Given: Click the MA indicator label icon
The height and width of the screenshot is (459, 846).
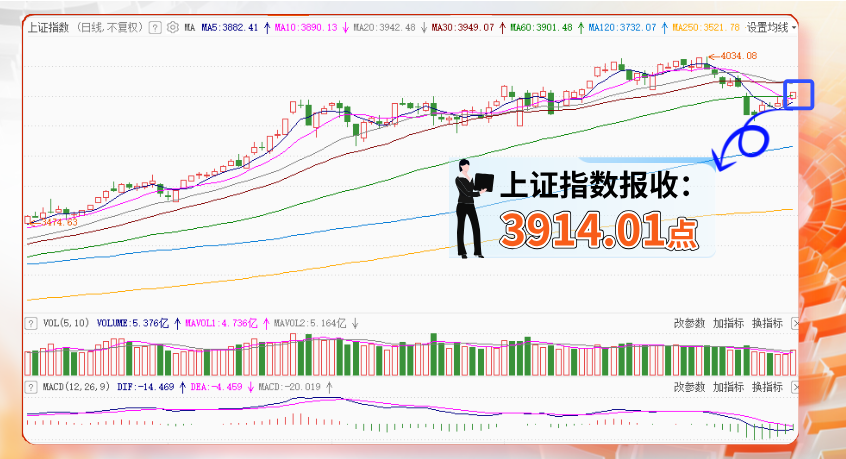Looking at the screenshot, I should pyautogui.click(x=190, y=28).
